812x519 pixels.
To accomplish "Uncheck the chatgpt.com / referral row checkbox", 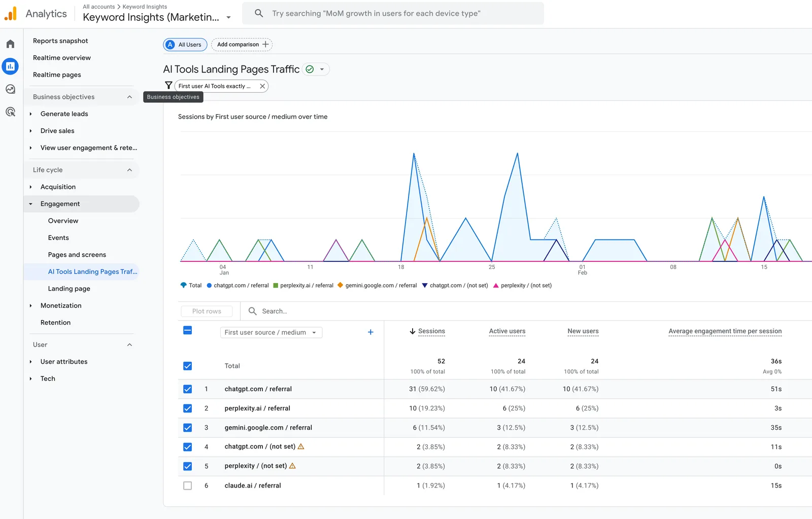I will pos(188,389).
